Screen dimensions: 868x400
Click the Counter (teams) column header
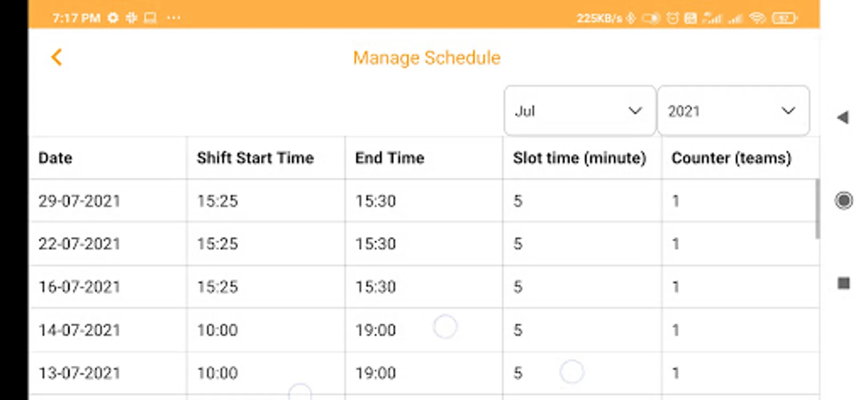[x=731, y=158]
